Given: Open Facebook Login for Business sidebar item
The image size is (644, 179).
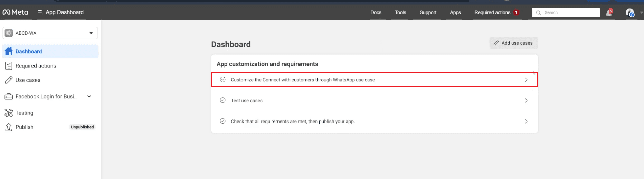Looking at the screenshot, I should pos(46,96).
